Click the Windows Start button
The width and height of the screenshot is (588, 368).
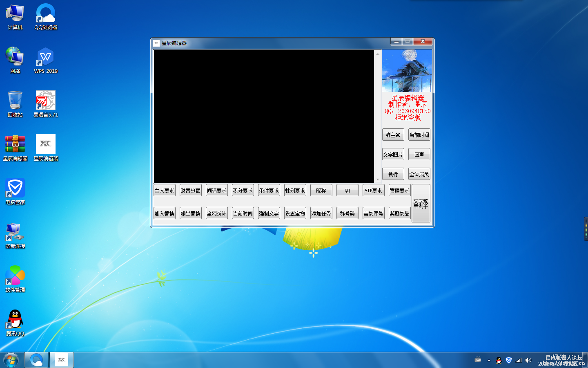pos(11,360)
